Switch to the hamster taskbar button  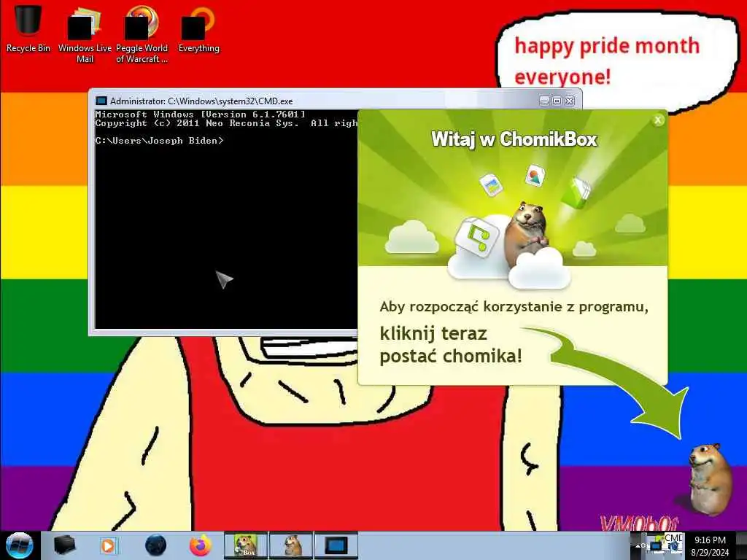click(291, 545)
